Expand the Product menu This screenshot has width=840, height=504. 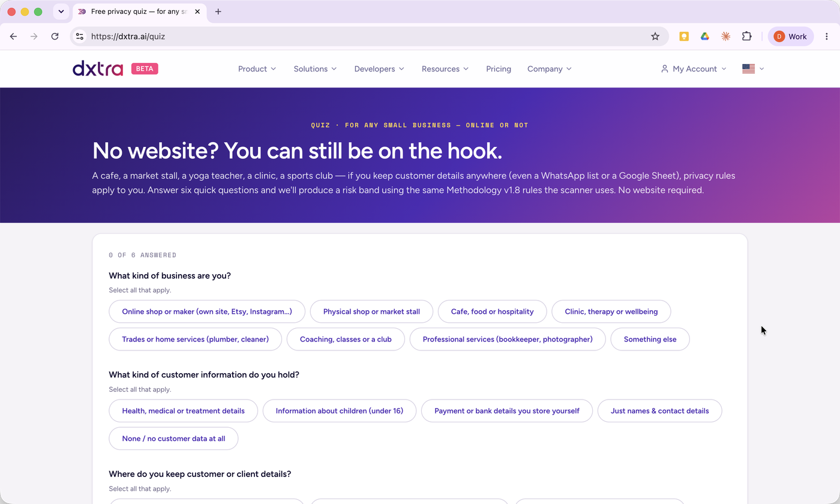[257, 69]
